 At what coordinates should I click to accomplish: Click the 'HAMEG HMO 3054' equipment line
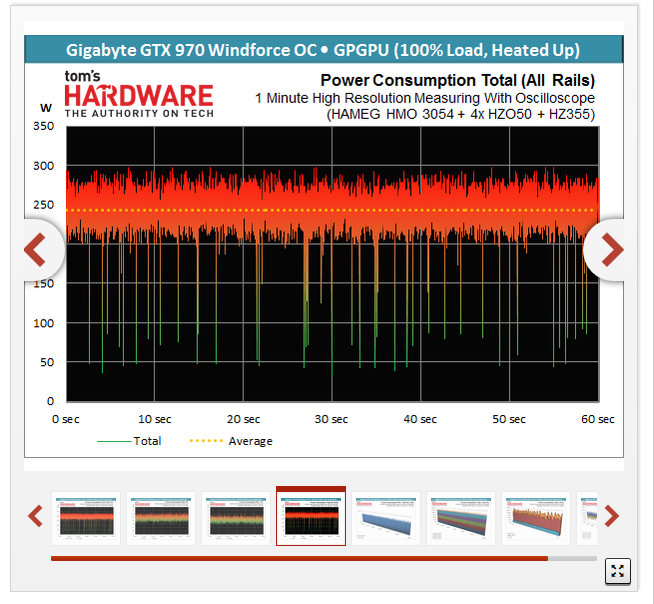click(460, 114)
